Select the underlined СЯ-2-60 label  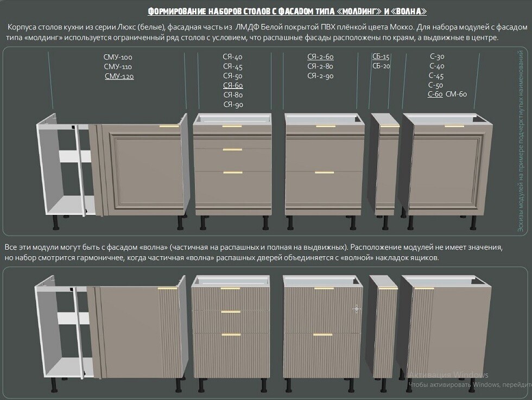coord(320,57)
